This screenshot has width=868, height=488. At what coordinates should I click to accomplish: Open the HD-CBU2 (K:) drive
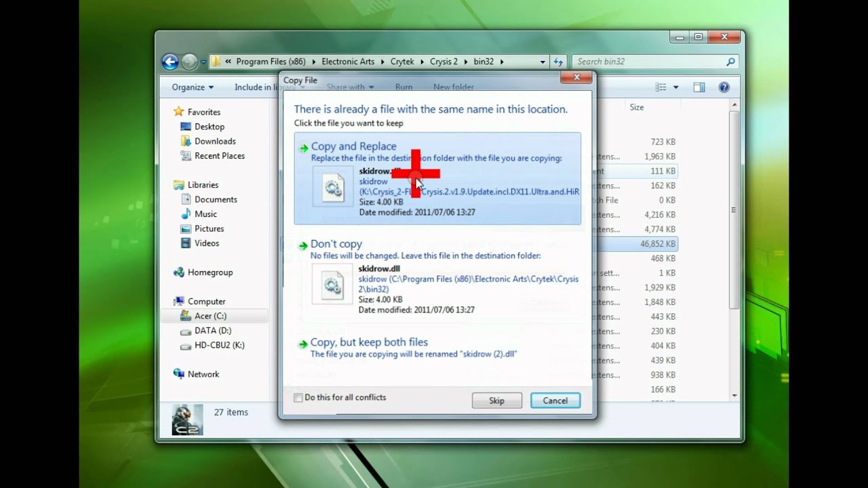pos(219,345)
